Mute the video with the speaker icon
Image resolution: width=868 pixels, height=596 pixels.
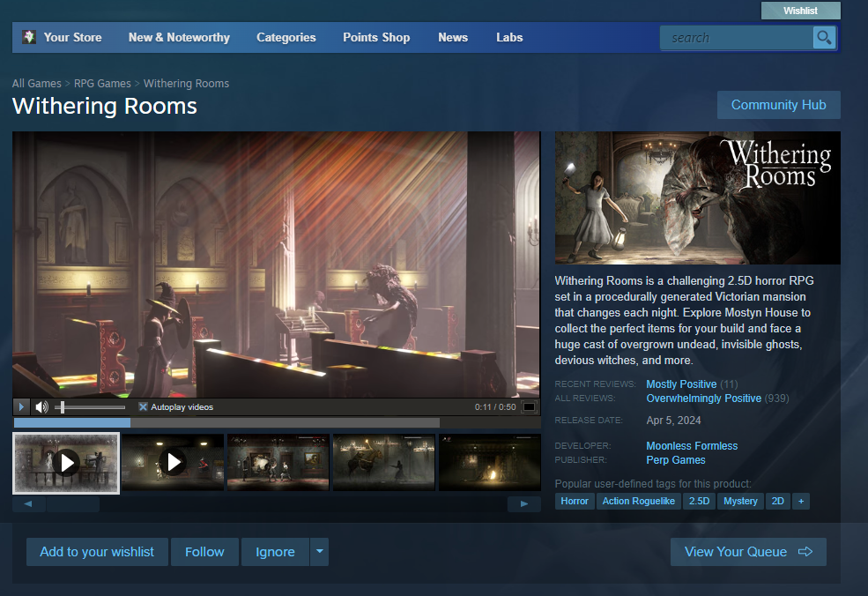(41, 407)
